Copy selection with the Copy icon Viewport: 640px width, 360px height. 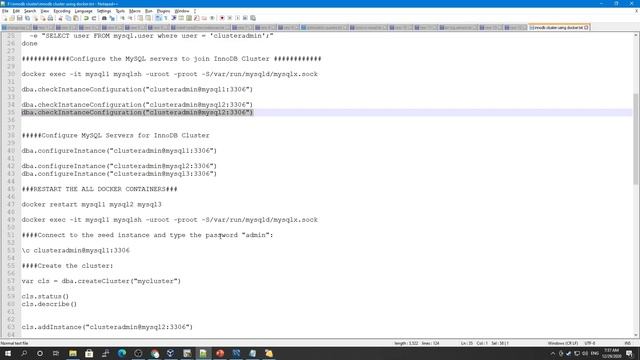pos(68,18)
